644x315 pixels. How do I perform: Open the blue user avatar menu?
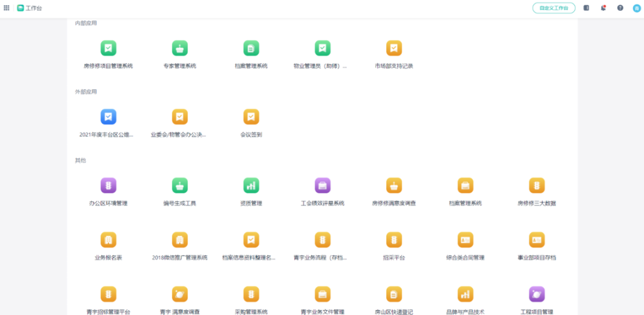pos(637,8)
